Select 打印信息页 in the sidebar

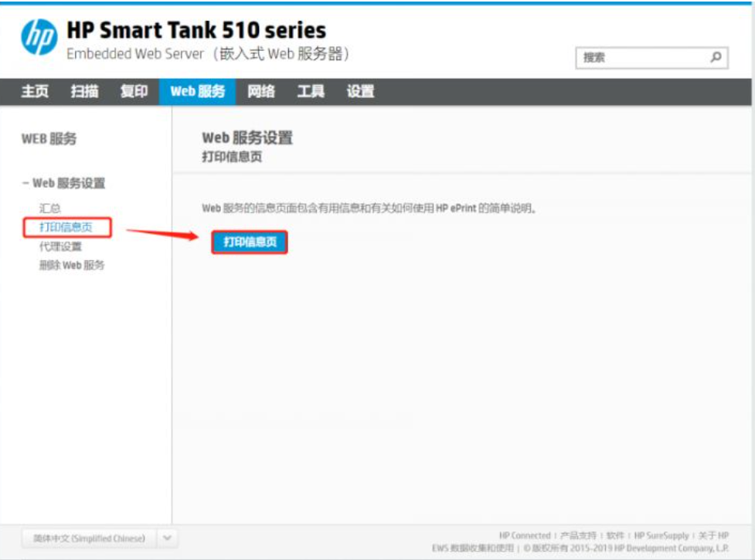coord(66,227)
